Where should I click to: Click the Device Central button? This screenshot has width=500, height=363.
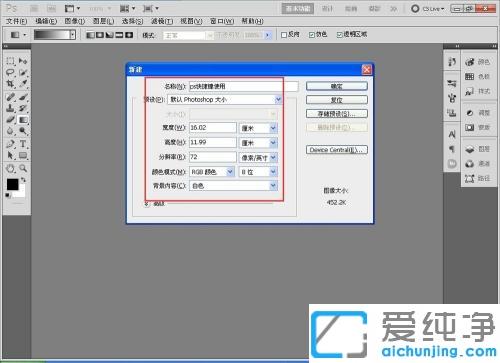[337, 150]
